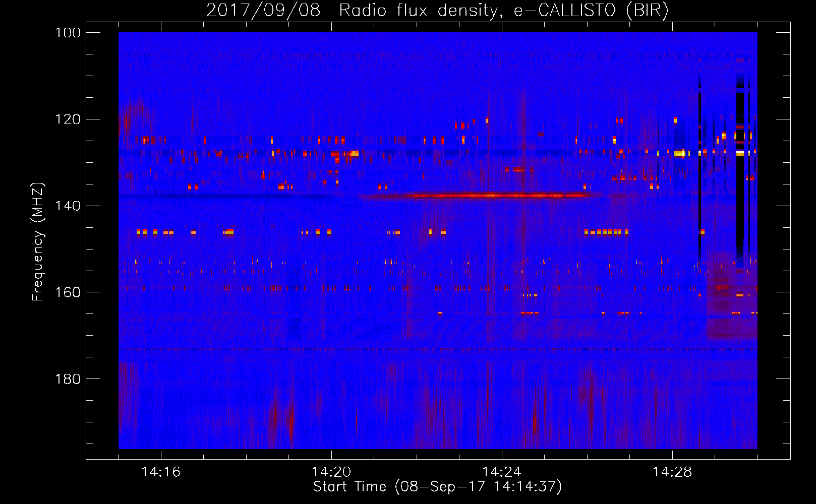
Task: Click the '140' frequency tick label
Action: tap(68, 206)
